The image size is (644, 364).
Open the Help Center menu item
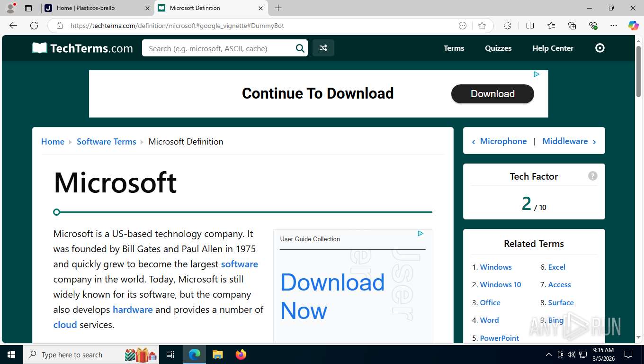click(x=553, y=48)
